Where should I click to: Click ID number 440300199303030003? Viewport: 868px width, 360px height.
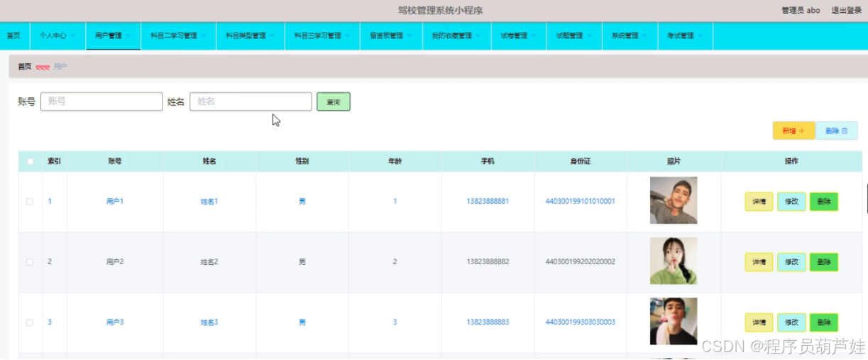coord(580,322)
